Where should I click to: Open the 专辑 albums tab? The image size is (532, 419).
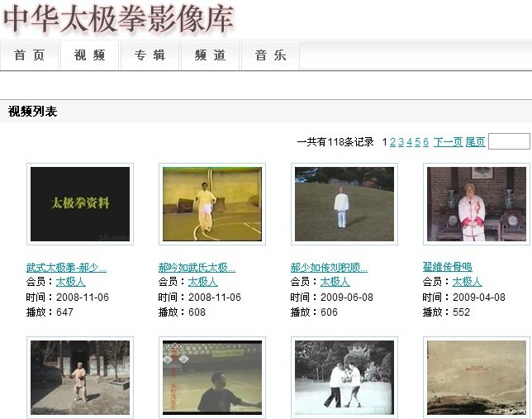pyautogui.click(x=150, y=55)
